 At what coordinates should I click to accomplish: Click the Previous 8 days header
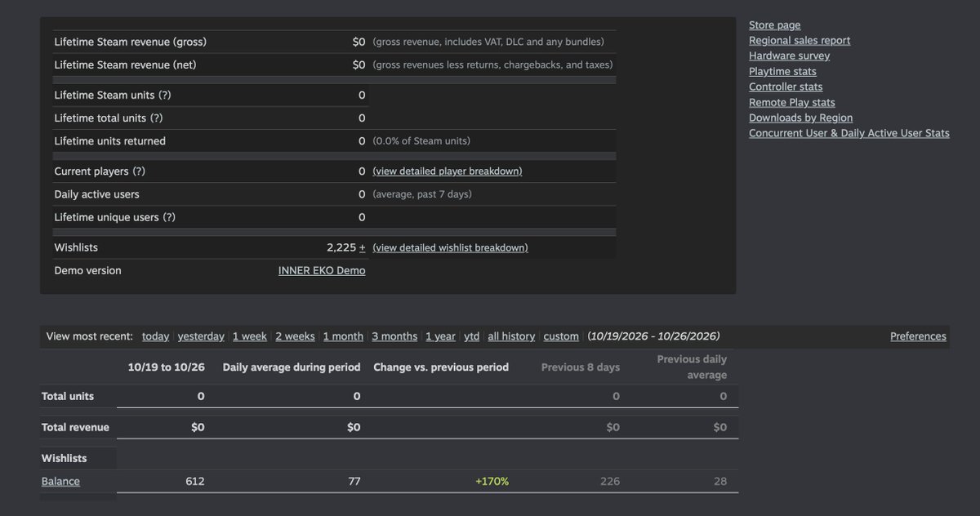(581, 367)
